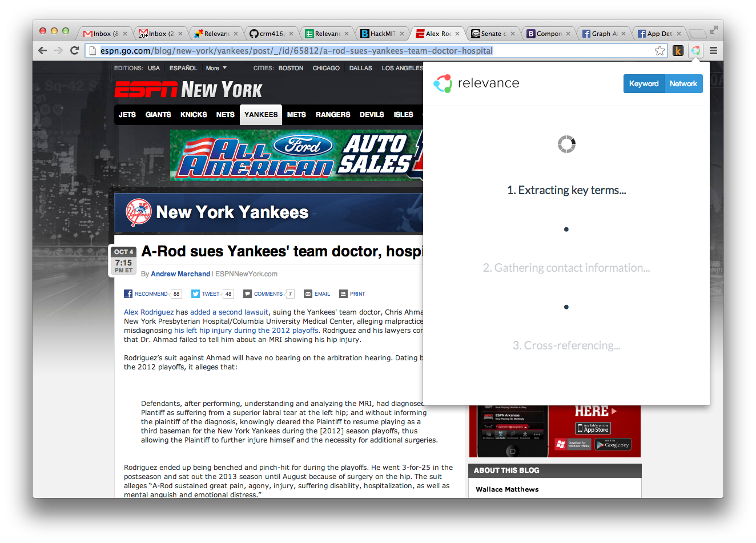The height and width of the screenshot is (543, 756).
Task: Select the KNICKS team menu item
Action: click(x=194, y=115)
